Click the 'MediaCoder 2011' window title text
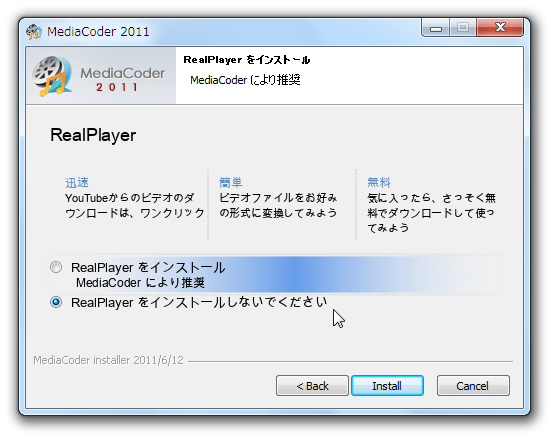Screen dimensions: 551x437 [x=98, y=32]
